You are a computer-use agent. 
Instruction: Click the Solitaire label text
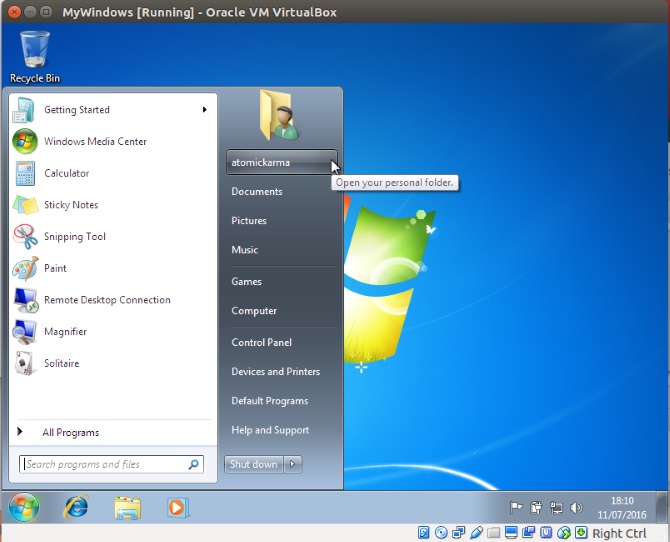click(62, 363)
